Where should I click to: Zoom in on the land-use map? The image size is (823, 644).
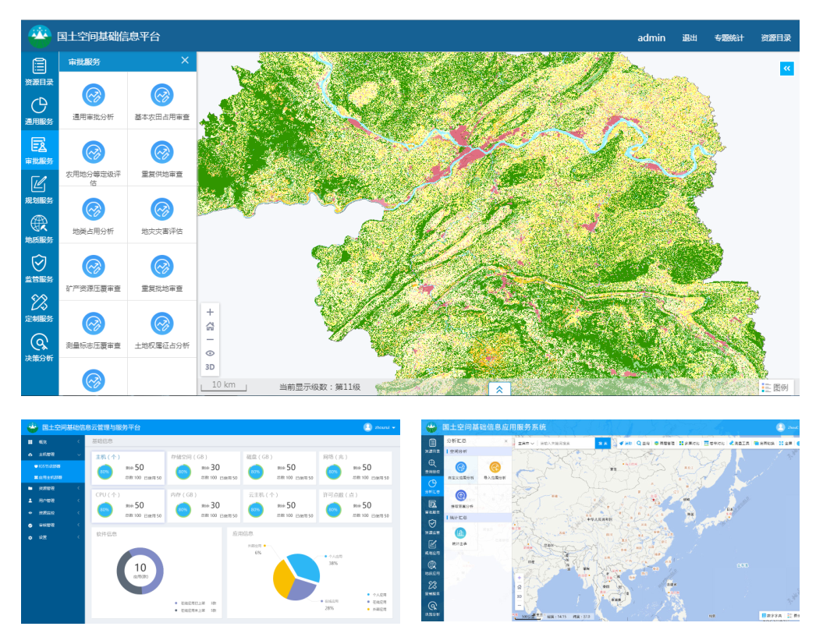(210, 312)
